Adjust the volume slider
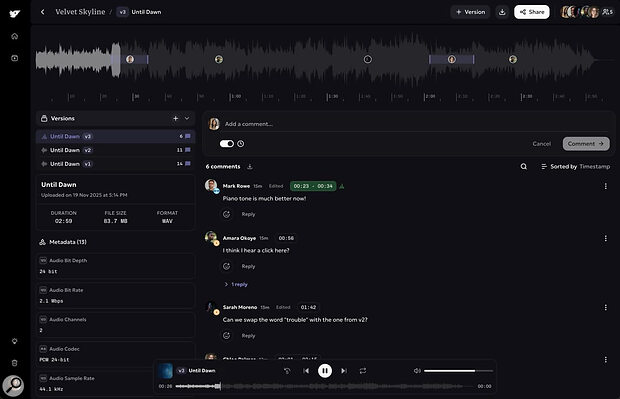Screen dimensions: 620x399 point(458,371)
